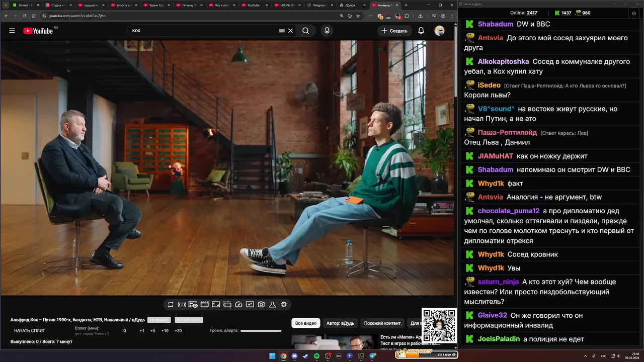Open the tab search dropdown arrow

coord(5,5)
